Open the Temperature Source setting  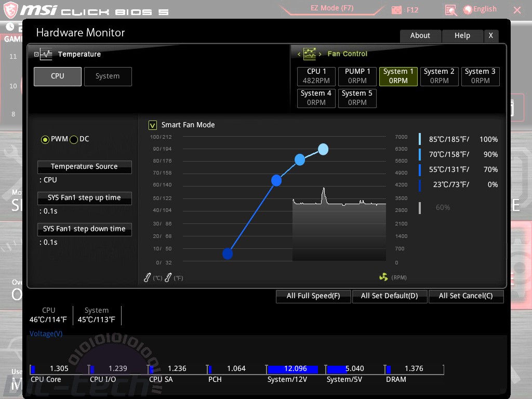tap(85, 167)
